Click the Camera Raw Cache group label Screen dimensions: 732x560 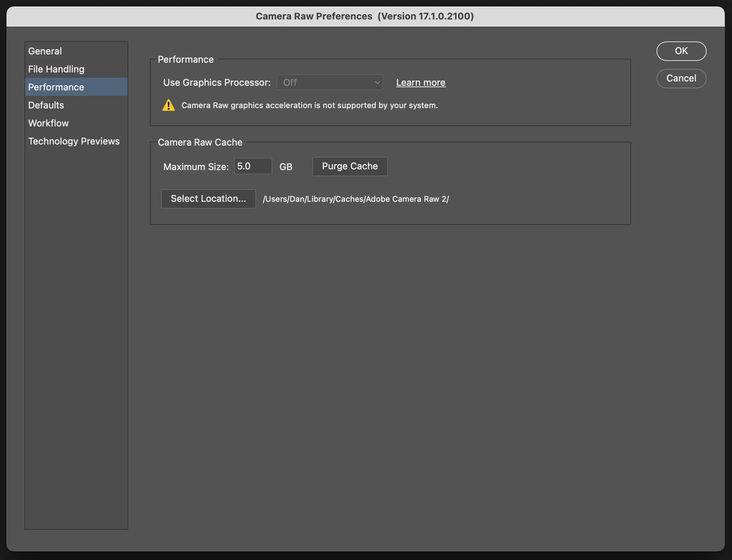point(200,142)
